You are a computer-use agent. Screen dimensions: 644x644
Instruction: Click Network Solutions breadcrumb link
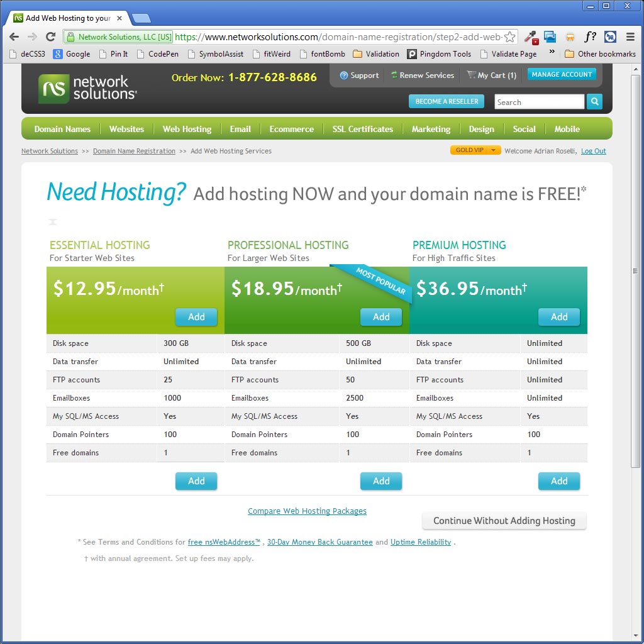click(49, 151)
